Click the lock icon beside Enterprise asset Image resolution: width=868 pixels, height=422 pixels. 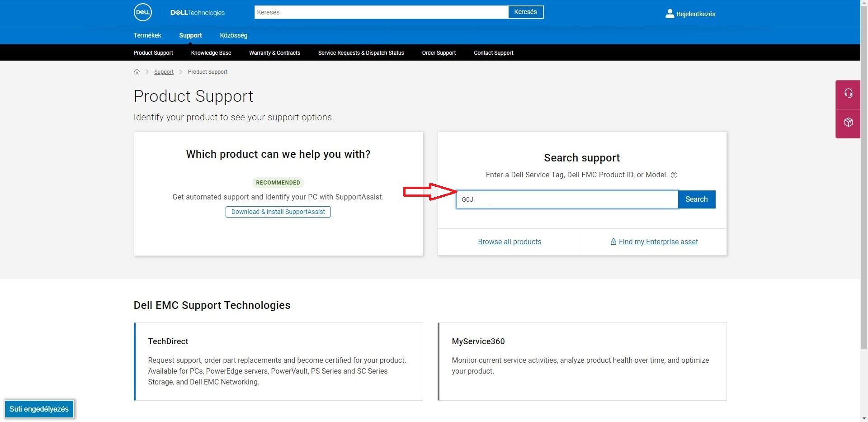[x=613, y=242]
